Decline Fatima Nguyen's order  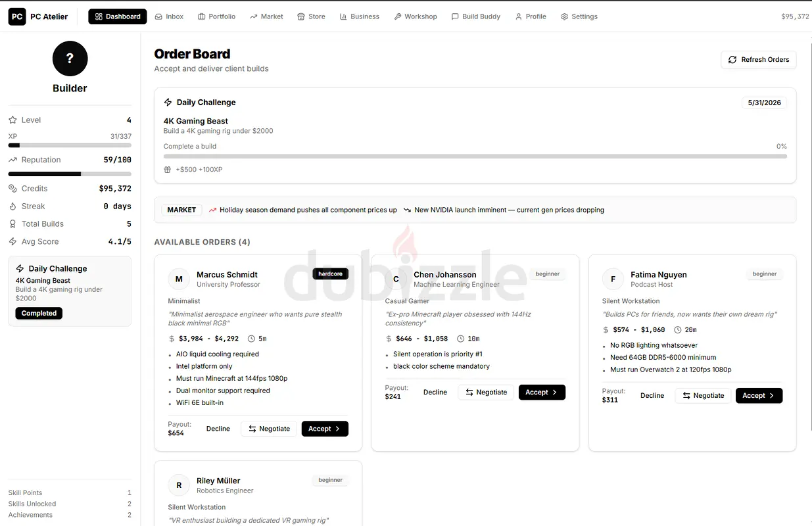[652, 396]
